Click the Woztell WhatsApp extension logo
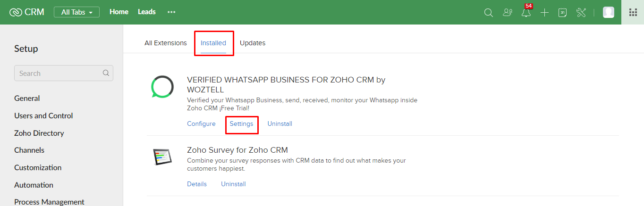The image size is (644, 206). click(162, 87)
